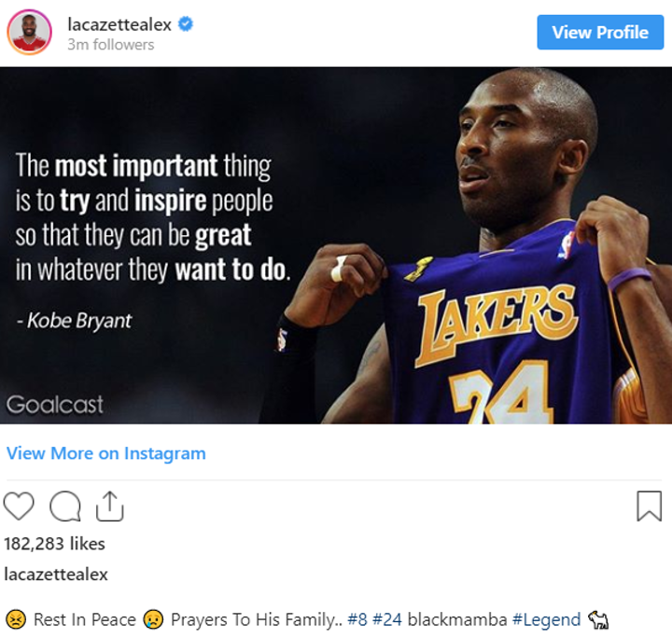Click the lacazettealex username in header
This screenshot has height=638, width=672.
coord(120,24)
